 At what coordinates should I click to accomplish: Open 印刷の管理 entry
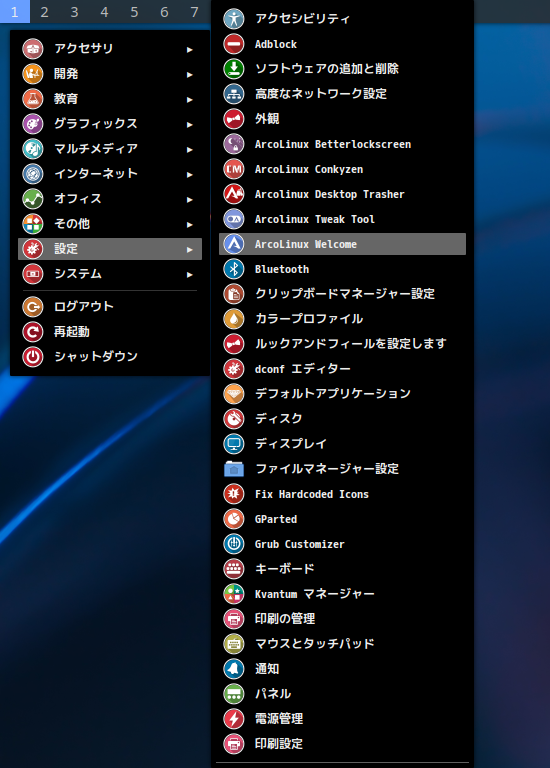tap(342, 619)
